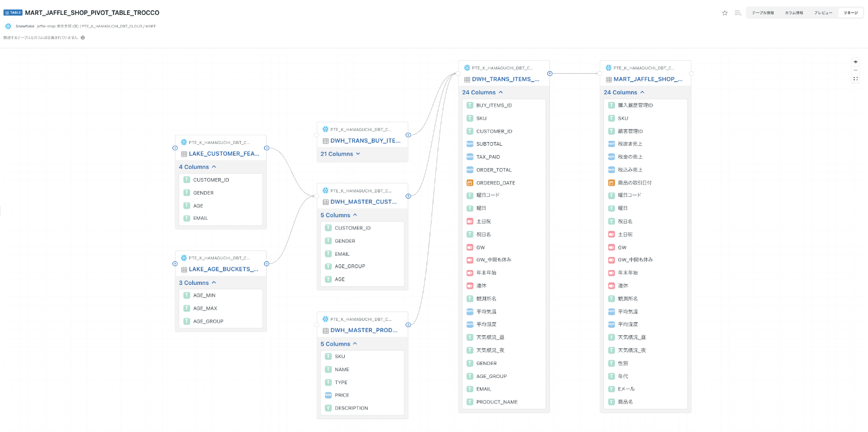Image resolution: width=868 pixels, height=432 pixels.
Task: Click the Snowflake icon on DWH_TRANS_ITEMS node
Action: click(x=467, y=68)
